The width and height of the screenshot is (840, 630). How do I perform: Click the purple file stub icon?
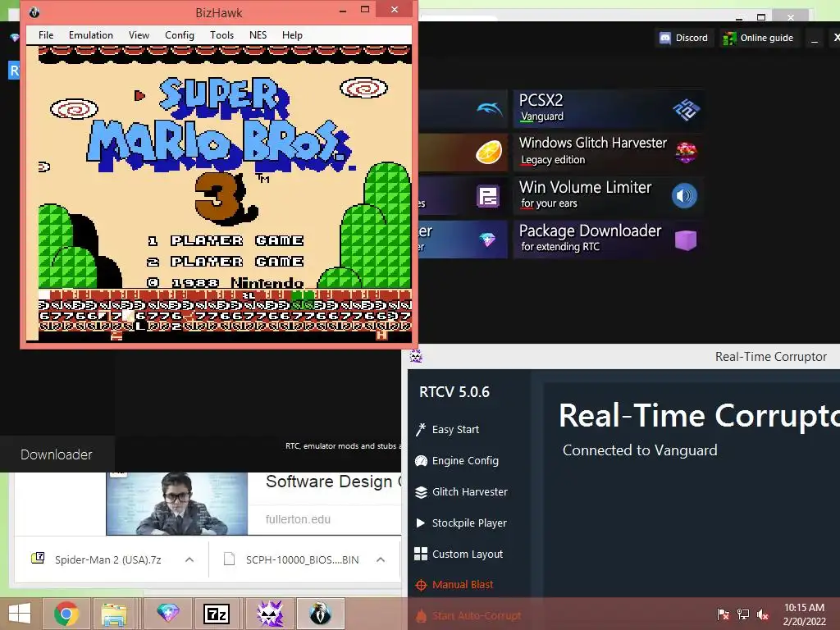pos(488,196)
